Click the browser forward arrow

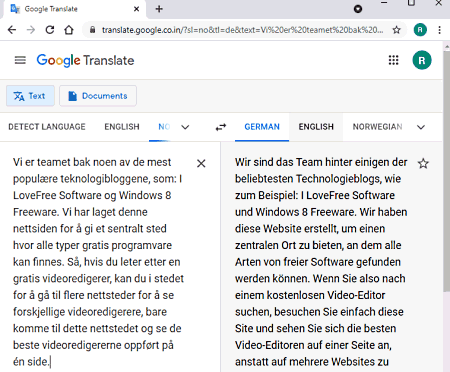click(x=31, y=30)
